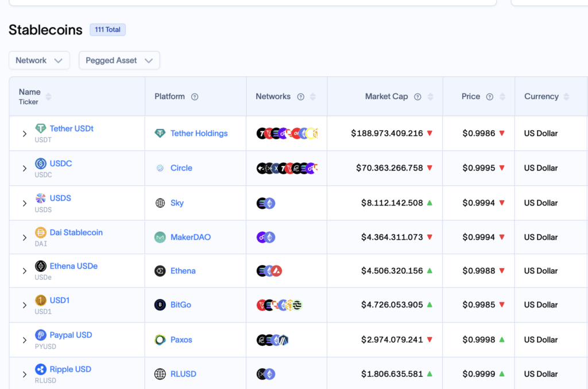Viewport: 588px width, 389px height.
Task: Open the Circle platform link
Action: coord(181,168)
